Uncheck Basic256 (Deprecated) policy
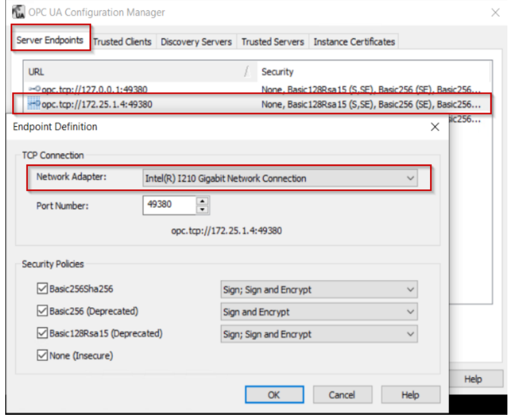 [x=43, y=311]
